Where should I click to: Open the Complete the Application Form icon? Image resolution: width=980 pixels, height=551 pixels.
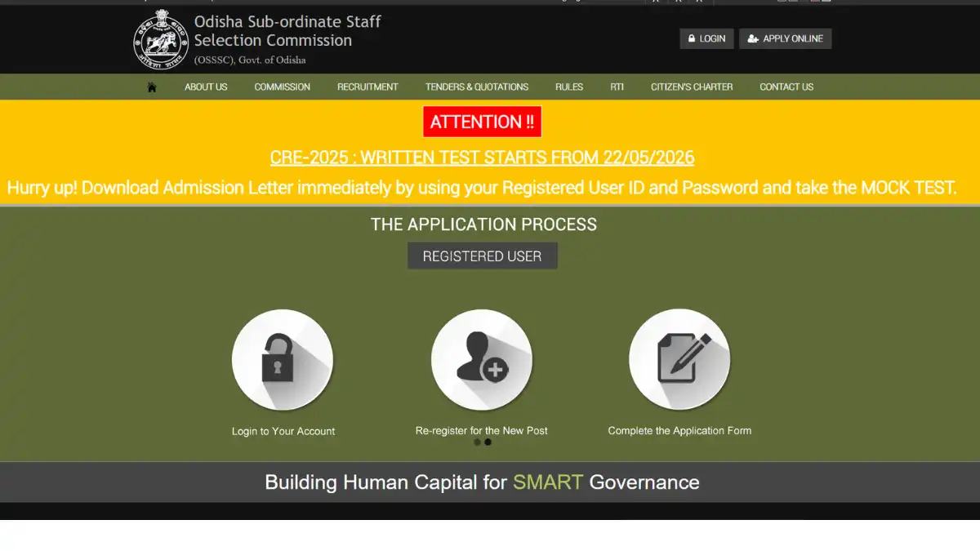tap(679, 359)
